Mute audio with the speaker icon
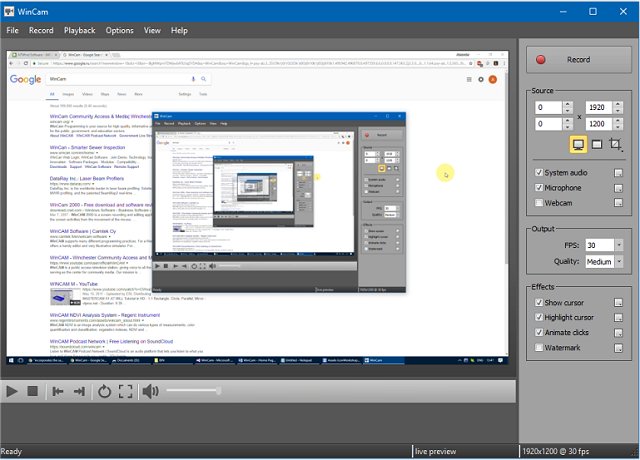This screenshot has width=640, height=460. tap(150, 391)
